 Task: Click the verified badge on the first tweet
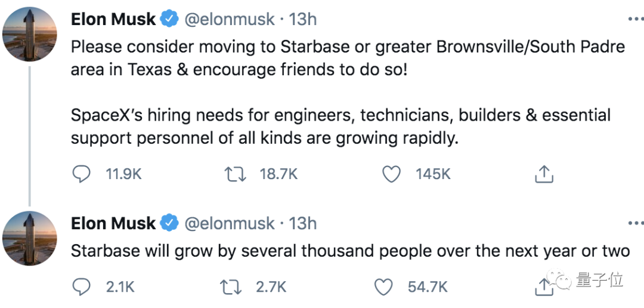[170, 19]
